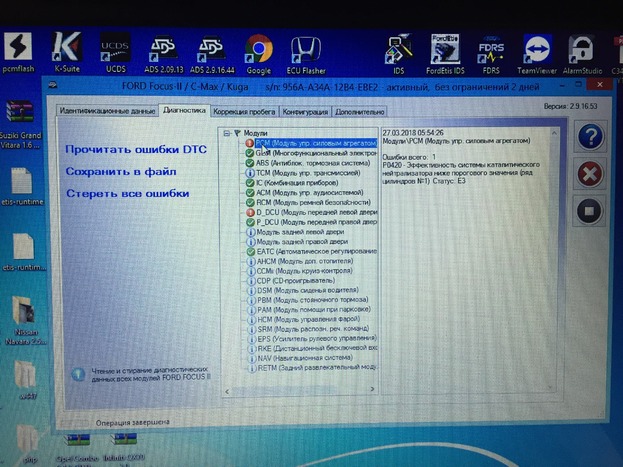Launch TeamViewer from the desktop
The width and height of the screenshot is (623, 467).
pyautogui.click(x=538, y=50)
